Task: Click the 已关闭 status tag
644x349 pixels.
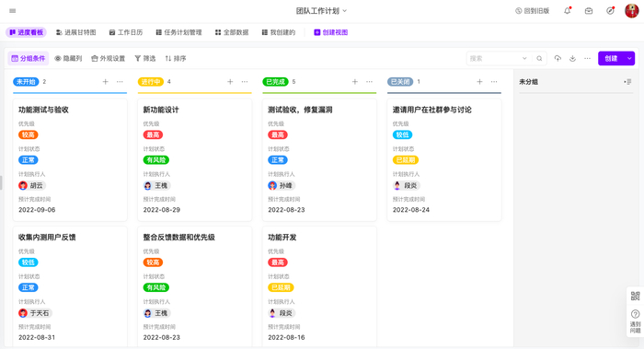Action: point(400,82)
